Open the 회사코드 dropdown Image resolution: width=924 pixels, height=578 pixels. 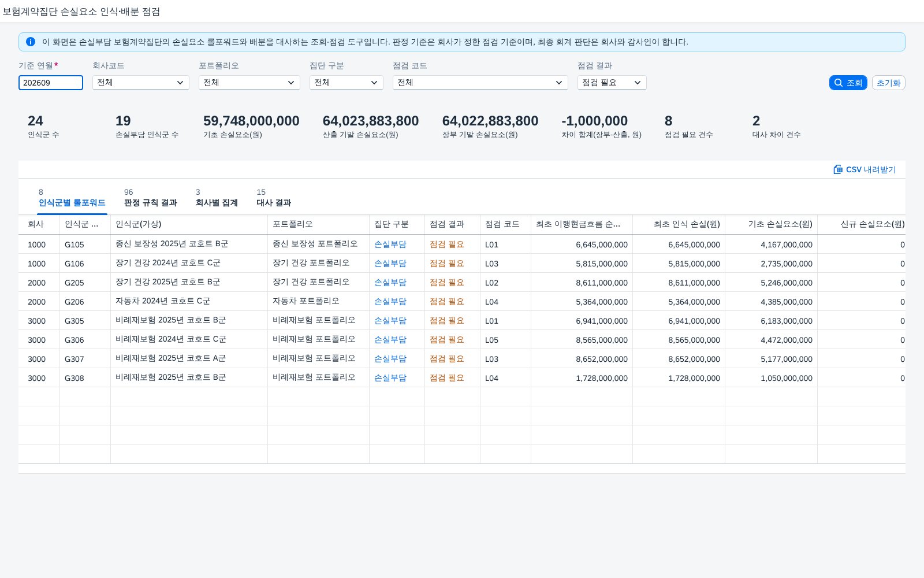(x=141, y=83)
